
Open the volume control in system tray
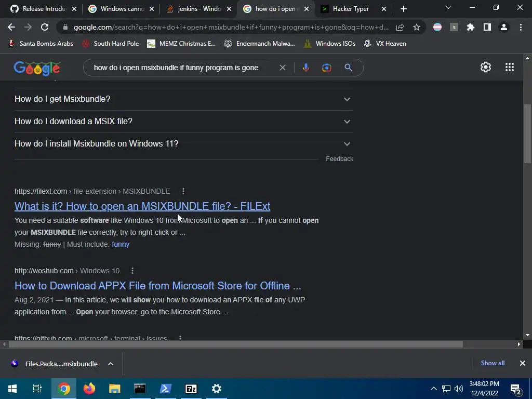pyautogui.click(x=458, y=389)
